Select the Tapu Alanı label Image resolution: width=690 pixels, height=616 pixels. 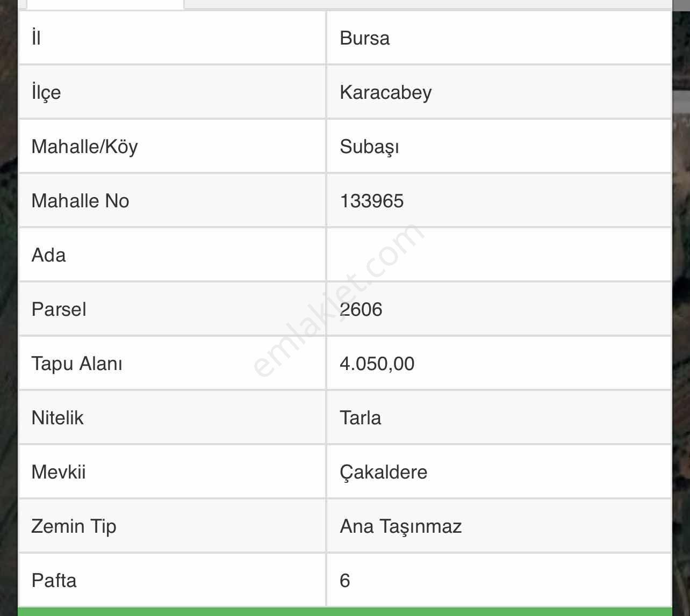77,364
